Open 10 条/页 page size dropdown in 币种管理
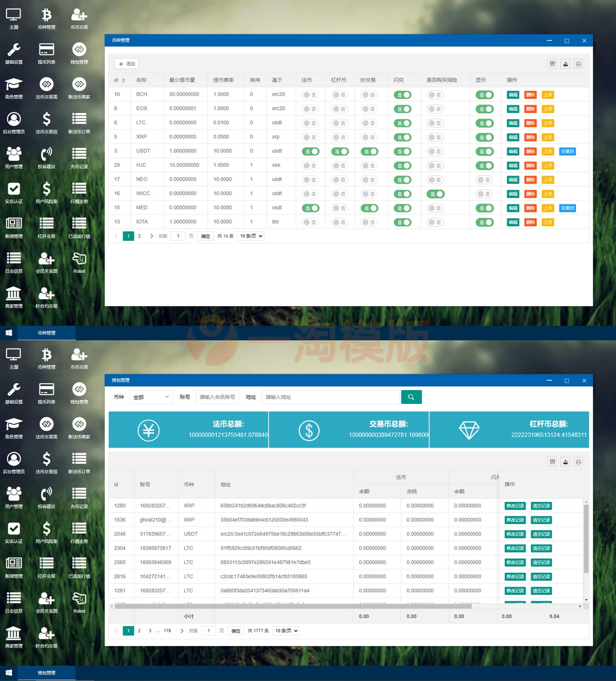The image size is (616, 681). click(251, 236)
